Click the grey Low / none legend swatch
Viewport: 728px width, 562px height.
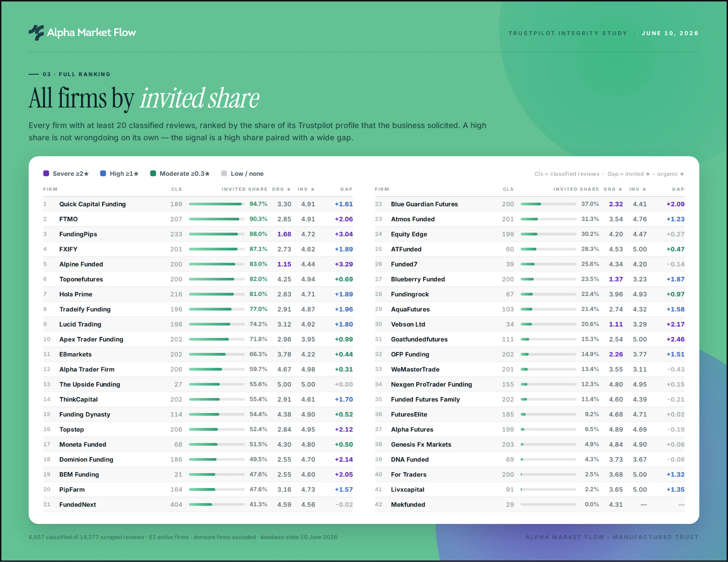click(x=224, y=173)
